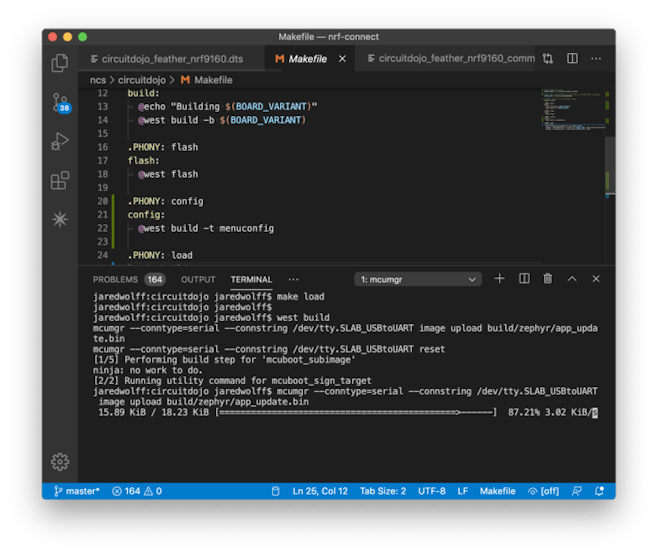Split the terminal panel

(x=524, y=279)
